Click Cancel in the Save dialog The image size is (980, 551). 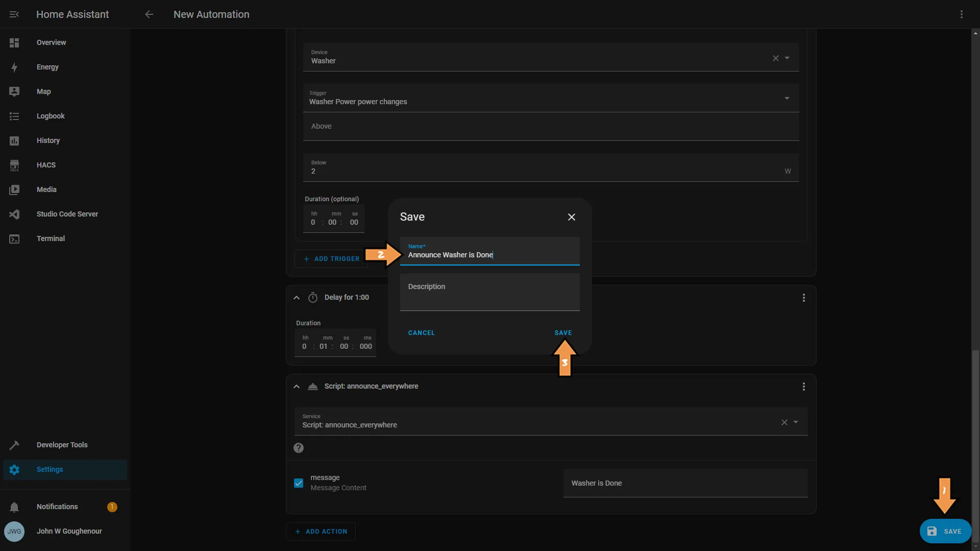click(422, 333)
